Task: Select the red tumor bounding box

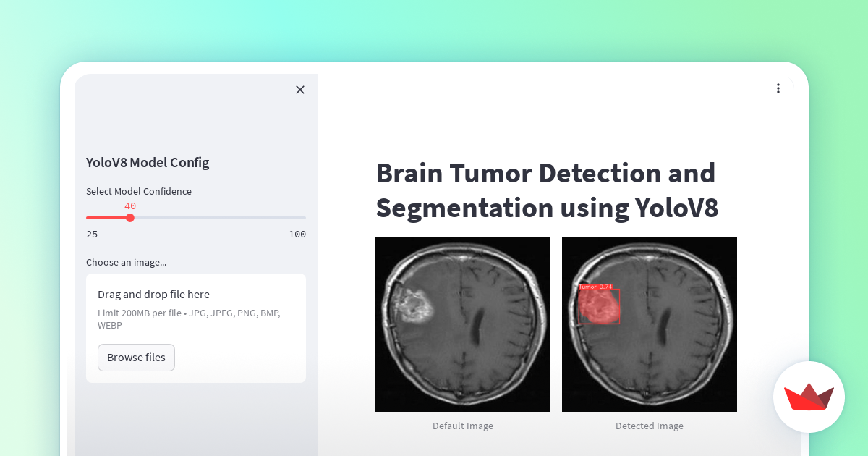Action: click(600, 306)
